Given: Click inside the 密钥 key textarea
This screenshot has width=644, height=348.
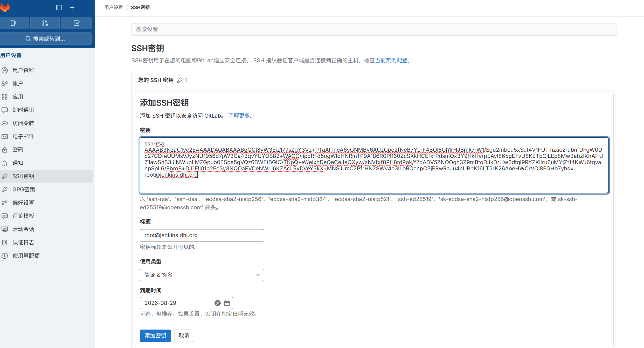Looking at the screenshot, I should [374, 165].
